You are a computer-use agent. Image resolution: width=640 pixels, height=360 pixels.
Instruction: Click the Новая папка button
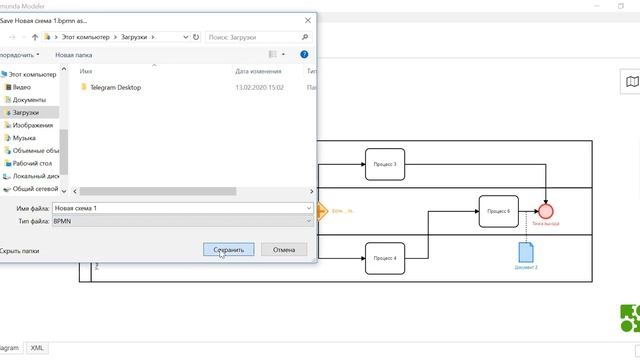(x=73, y=55)
